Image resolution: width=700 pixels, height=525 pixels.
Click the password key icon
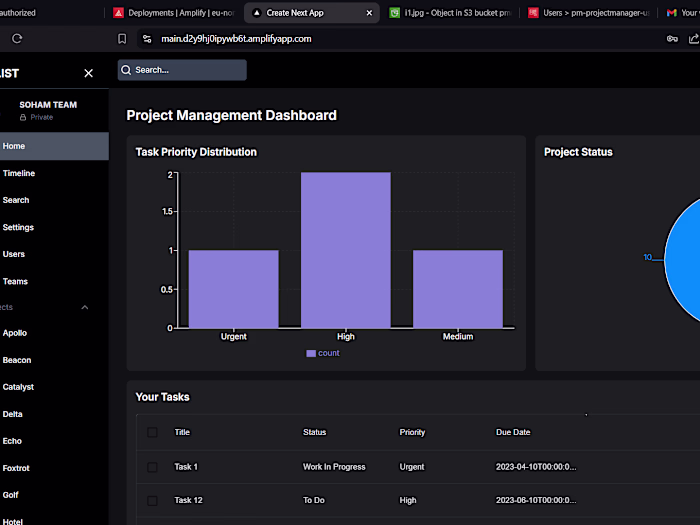pyautogui.click(x=672, y=39)
